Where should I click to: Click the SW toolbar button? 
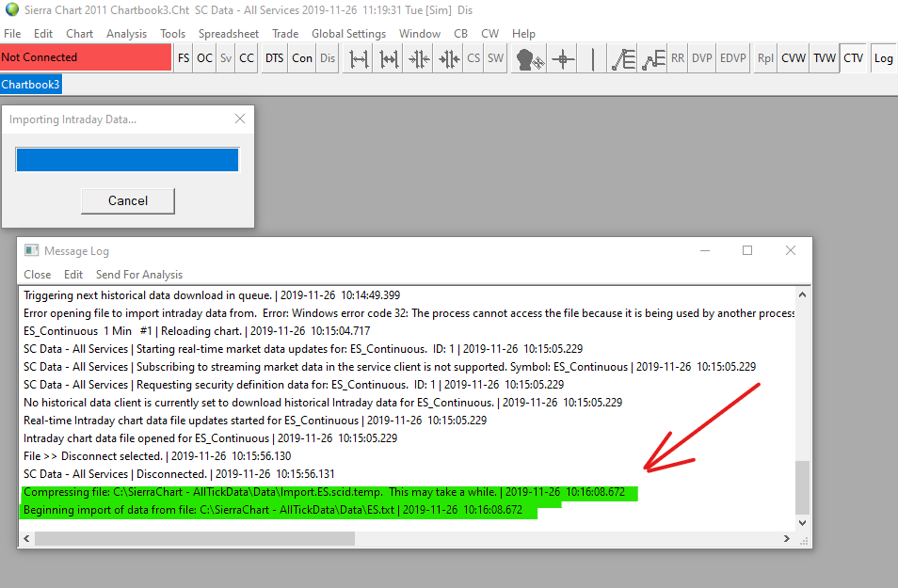tap(495, 57)
